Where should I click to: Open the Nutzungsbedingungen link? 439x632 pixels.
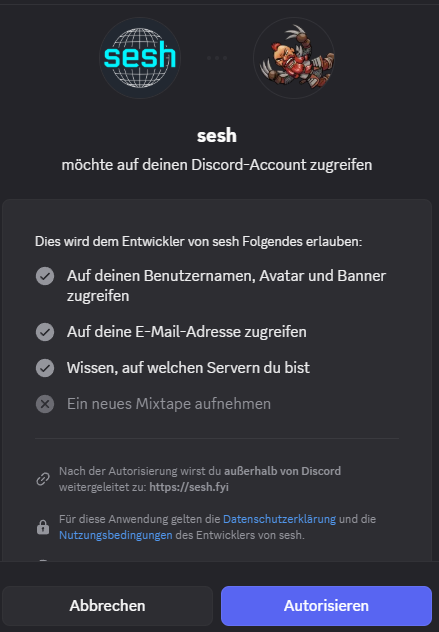116,535
